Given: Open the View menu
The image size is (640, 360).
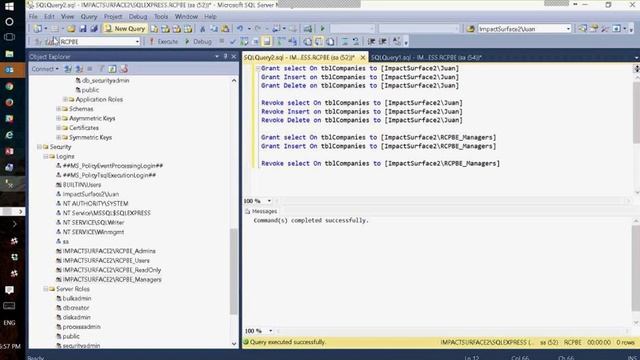Looking at the screenshot, I should [67, 17].
